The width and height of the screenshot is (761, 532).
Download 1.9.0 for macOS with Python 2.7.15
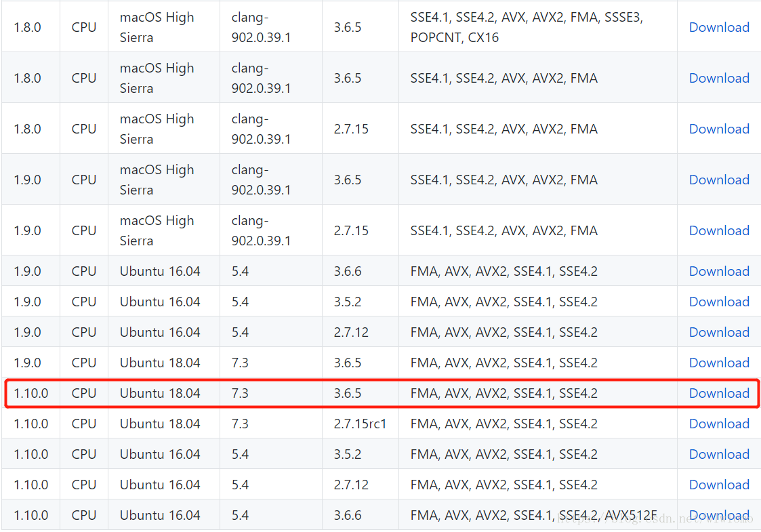point(719,230)
